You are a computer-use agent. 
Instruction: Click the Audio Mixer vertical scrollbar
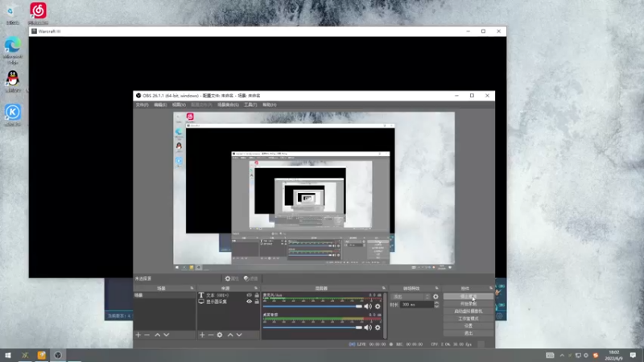coord(386,315)
